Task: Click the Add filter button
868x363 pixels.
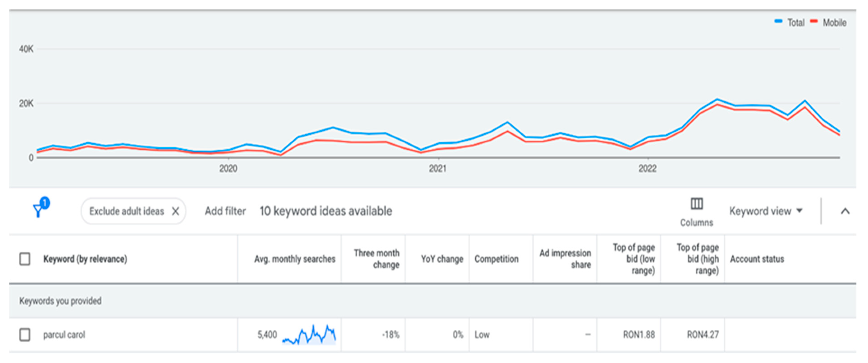Action: coord(225,211)
